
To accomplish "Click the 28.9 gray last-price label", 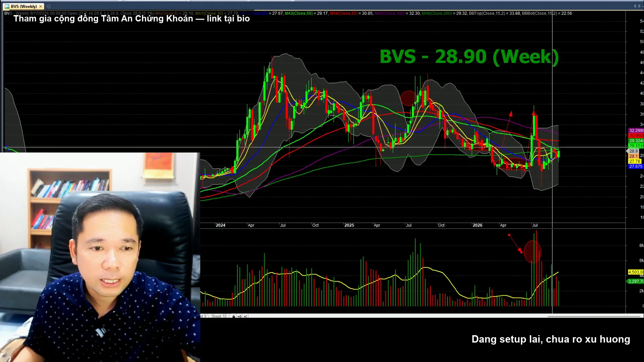I will (x=633, y=151).
